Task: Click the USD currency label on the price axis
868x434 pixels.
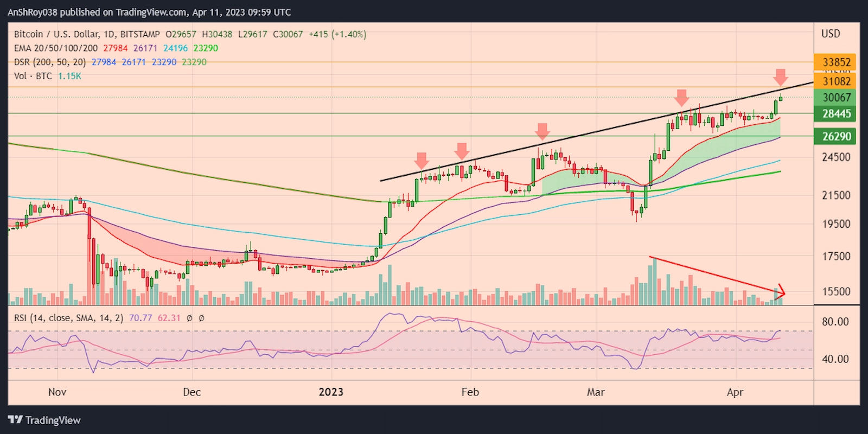Action: click(831, 34)
